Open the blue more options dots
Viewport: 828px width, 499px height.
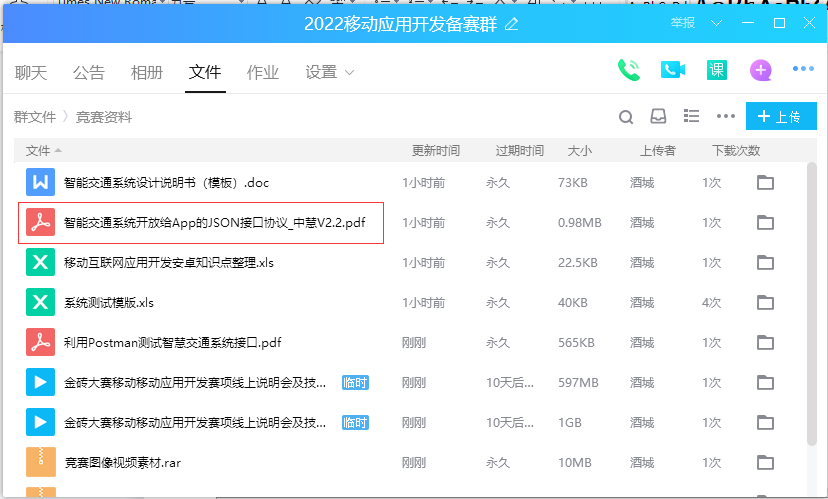coord(803,69)
